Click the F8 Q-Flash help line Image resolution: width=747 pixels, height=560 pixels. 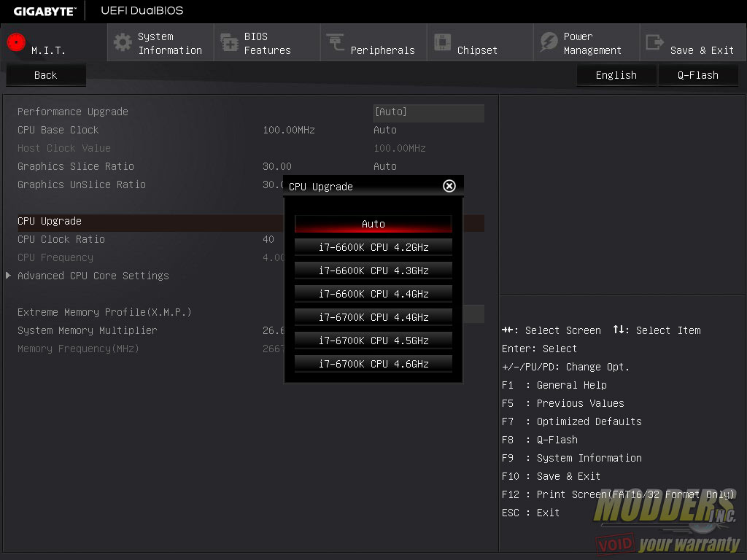[x=540, y=440]
